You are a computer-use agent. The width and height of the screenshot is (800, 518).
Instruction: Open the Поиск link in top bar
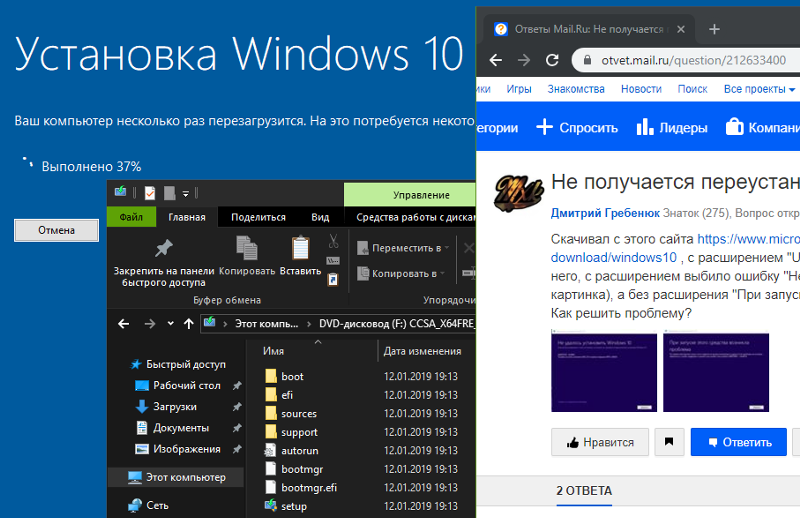[x=692, y=89]
